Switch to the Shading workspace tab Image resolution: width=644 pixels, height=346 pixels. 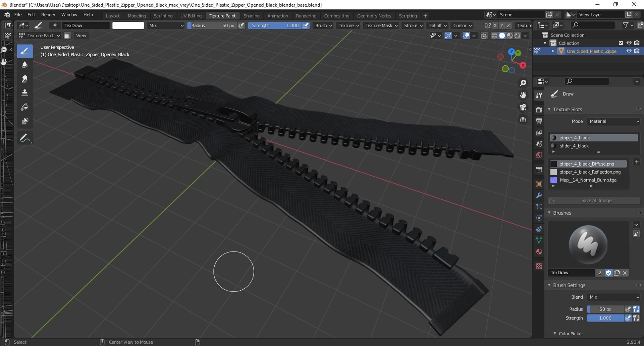252,16
